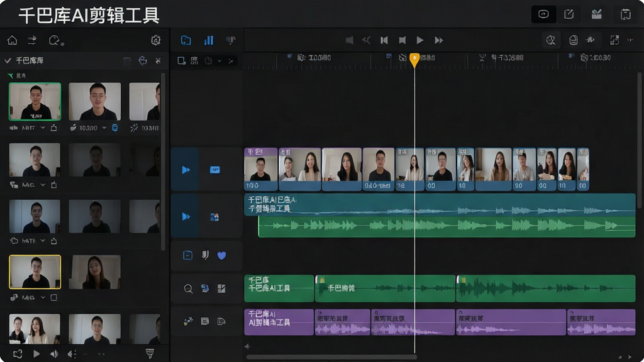
Task: Toggle the blue camera icon on the video track
Action: (x=215, y=170)
